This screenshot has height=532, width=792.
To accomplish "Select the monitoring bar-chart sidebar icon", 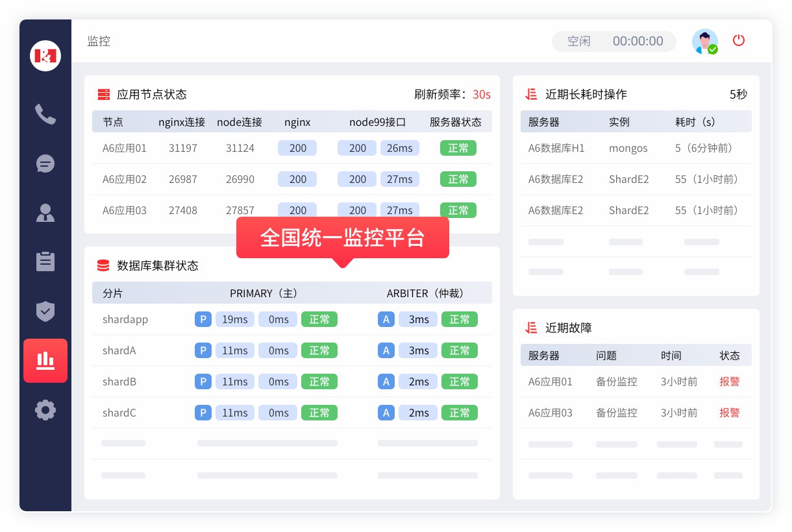I will (45, 361).
